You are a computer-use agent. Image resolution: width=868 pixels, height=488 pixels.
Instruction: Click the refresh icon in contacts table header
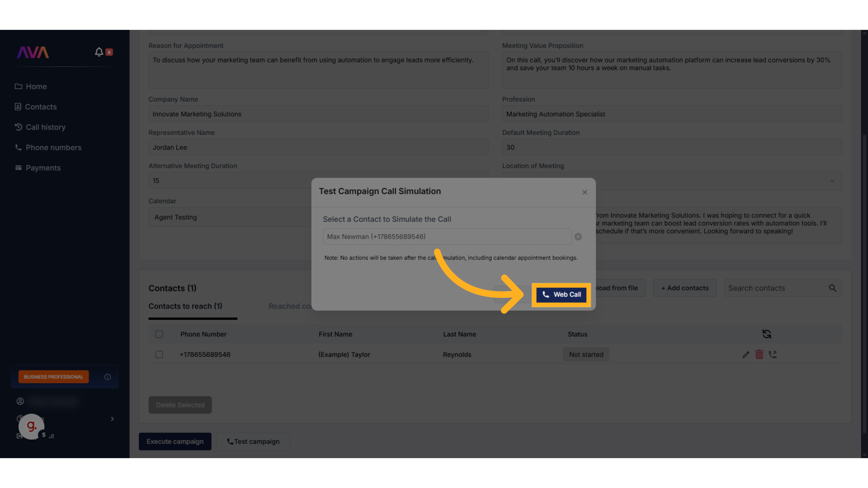click(x=766, y=334)
